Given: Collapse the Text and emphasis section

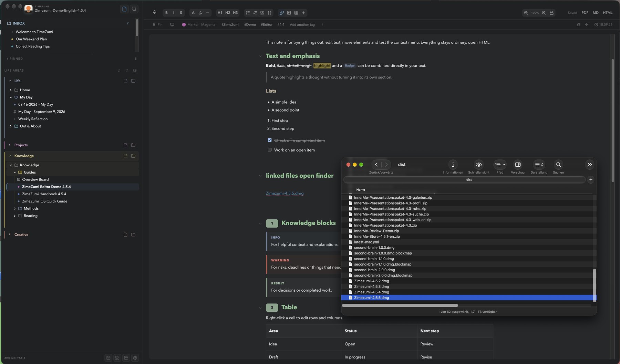Looking at the screenshot, I should (x=260, y=56).
